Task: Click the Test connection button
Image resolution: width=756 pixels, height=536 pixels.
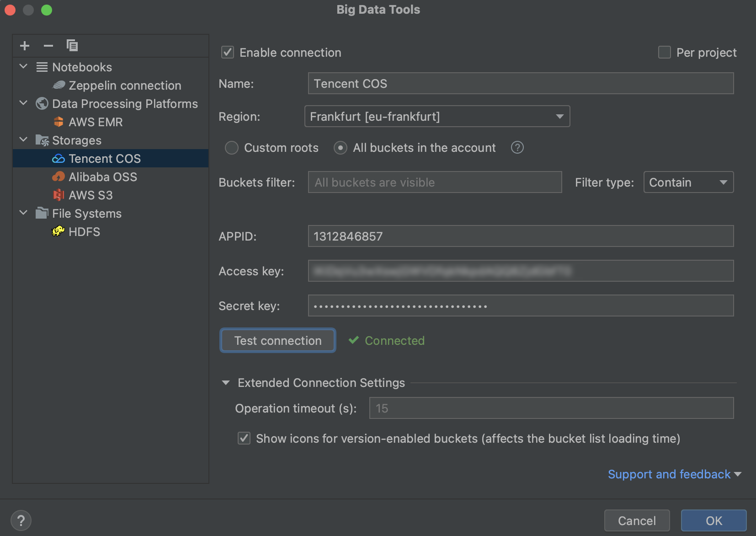Action: [x=277, y=340]
